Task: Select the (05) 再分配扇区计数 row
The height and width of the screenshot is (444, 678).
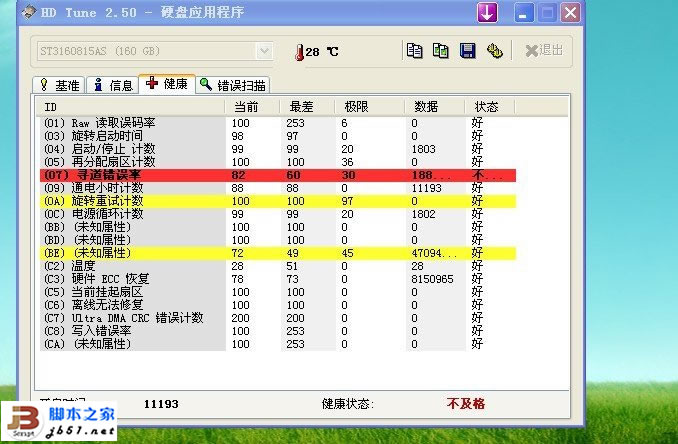Action: pos(278,162)
